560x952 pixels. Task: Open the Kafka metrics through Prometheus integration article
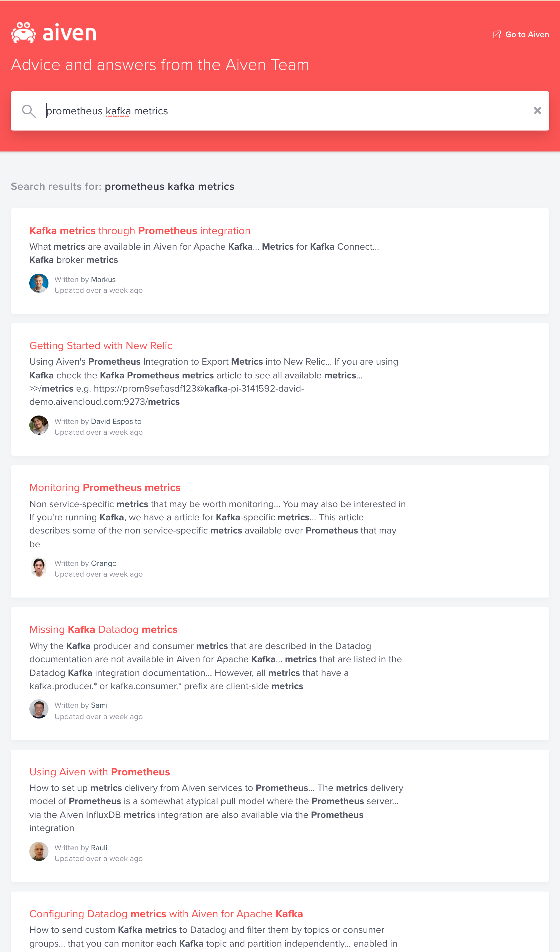(x=140, y=231)
